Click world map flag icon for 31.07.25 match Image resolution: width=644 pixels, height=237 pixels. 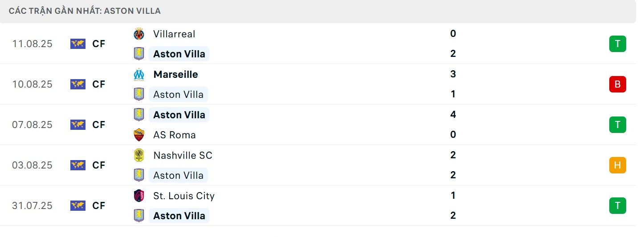[x=77, y=205]
